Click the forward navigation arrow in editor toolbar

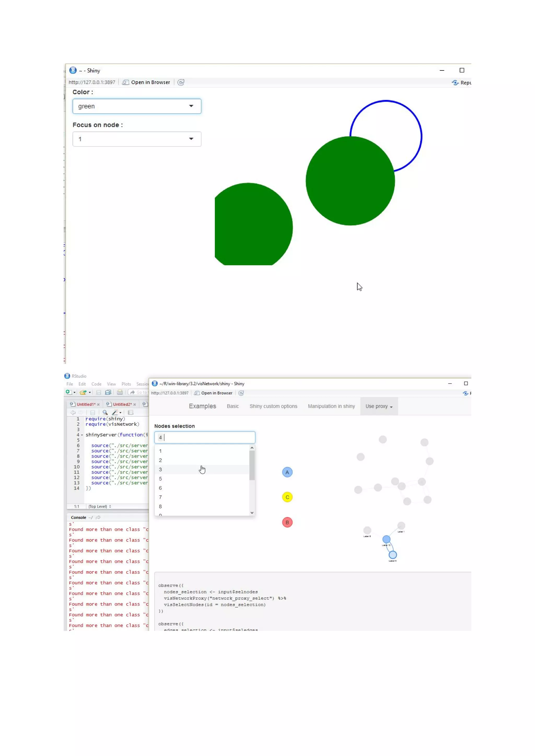tap(81, 412)
